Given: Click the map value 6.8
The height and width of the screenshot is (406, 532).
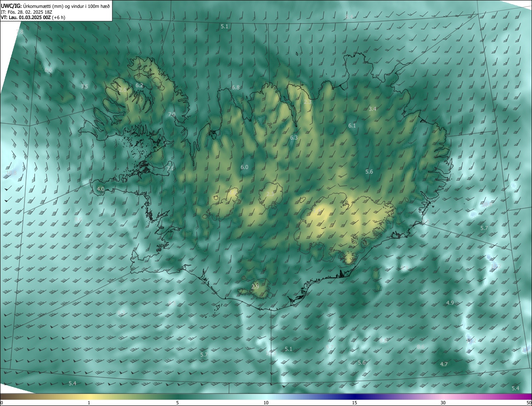Looking at the screenshot, I should 236,88.
